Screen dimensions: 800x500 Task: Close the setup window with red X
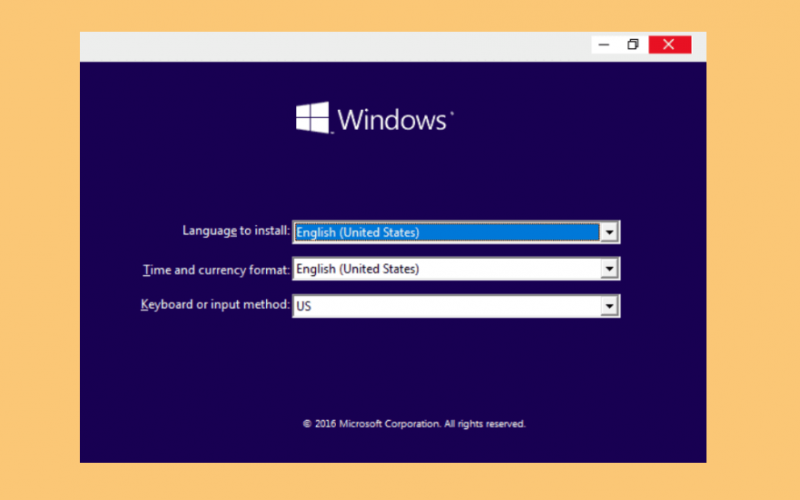click(669, 45)
